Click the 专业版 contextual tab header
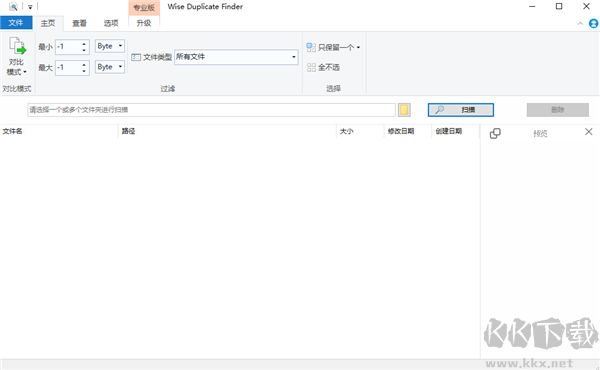This screenshot has width=600, height=370. point(144,7)
